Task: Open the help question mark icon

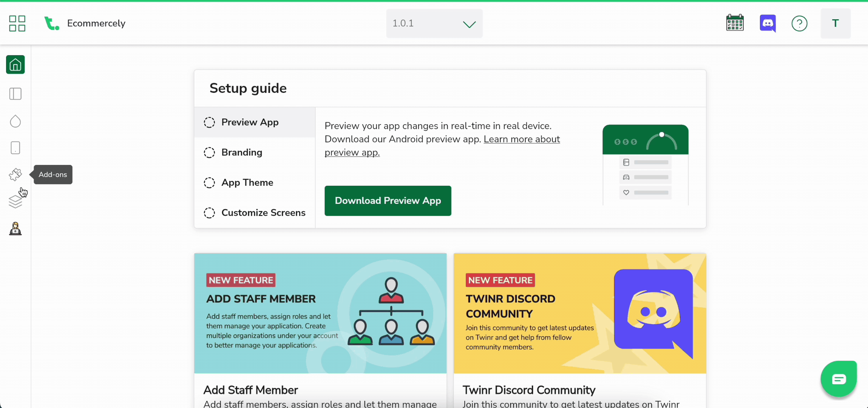Action: tap(799, 23)
